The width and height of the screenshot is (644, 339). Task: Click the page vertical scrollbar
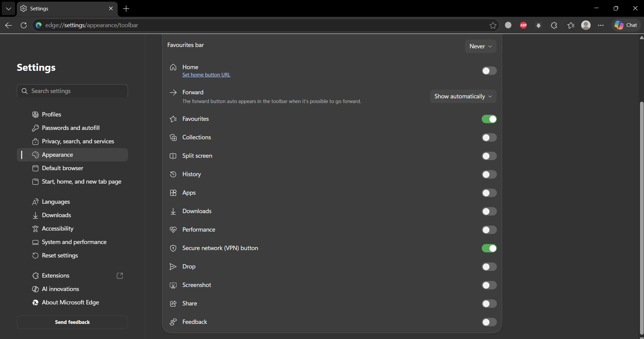(x=641, y=218)
